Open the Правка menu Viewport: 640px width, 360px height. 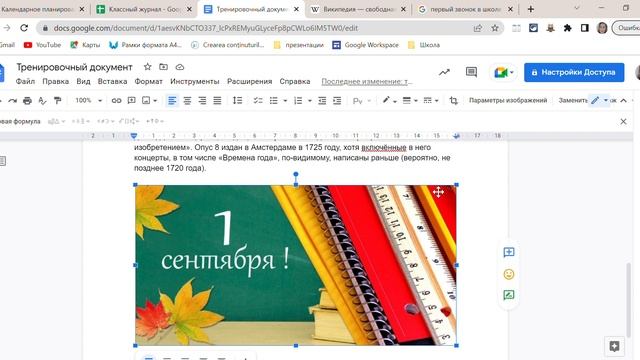56,81
